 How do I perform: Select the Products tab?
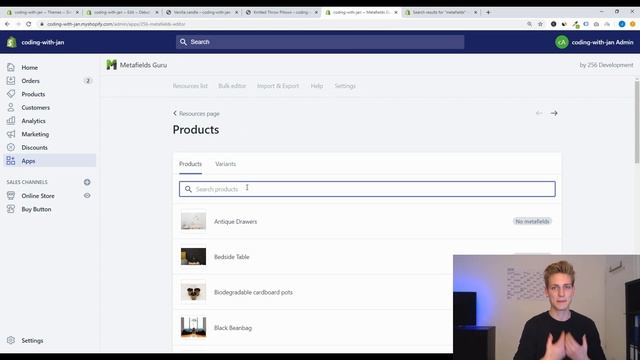[x=190, y=164]
